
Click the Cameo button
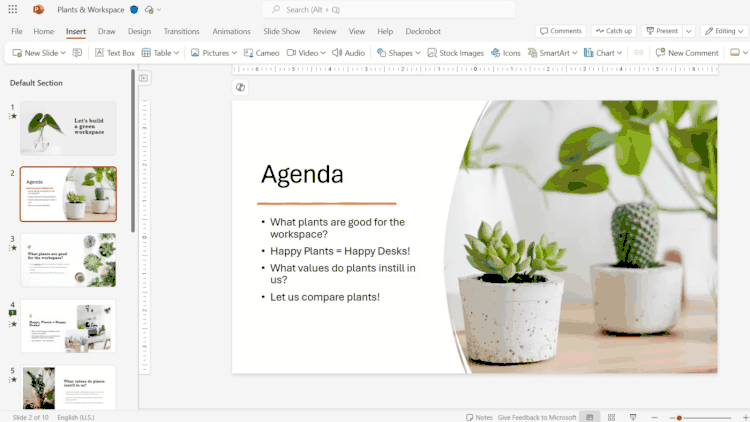tap(263, 53)
